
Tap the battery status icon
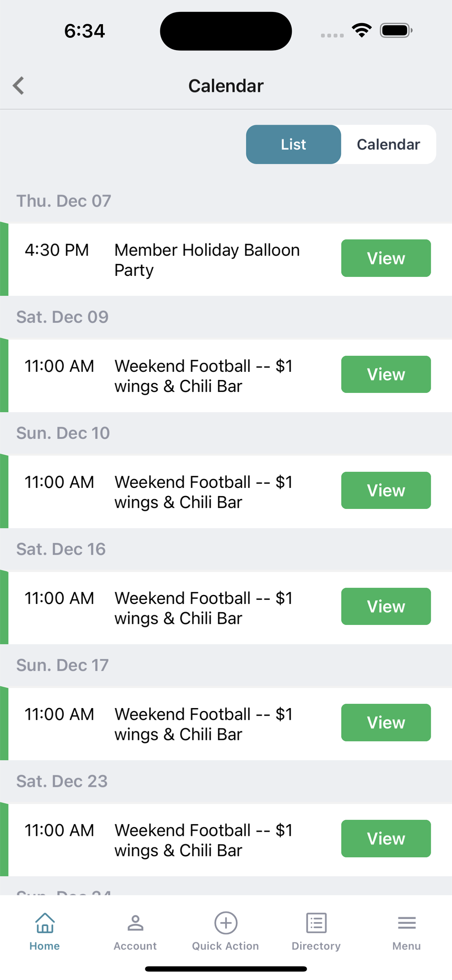click(396, 30)
